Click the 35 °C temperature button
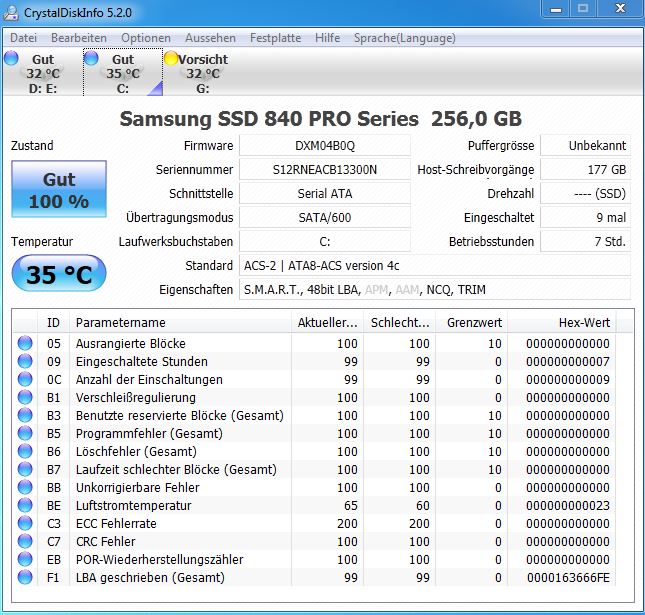 pos(59,274)
